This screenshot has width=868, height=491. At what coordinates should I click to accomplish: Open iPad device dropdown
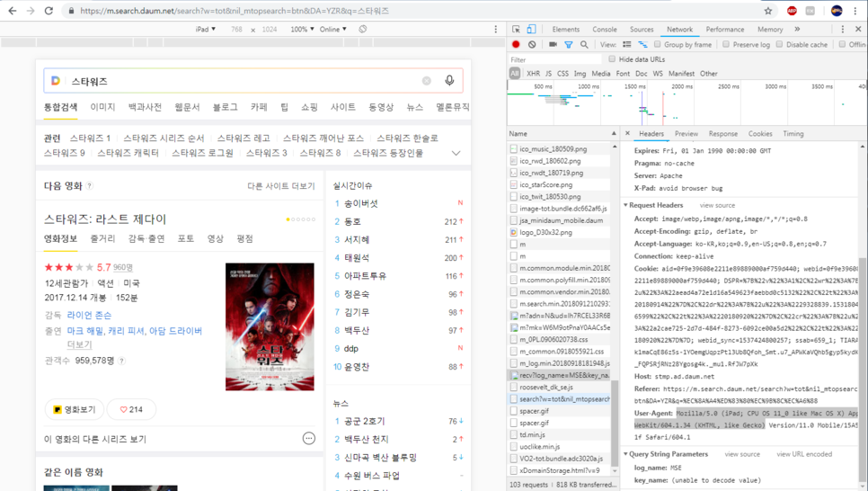coord(206,29)
